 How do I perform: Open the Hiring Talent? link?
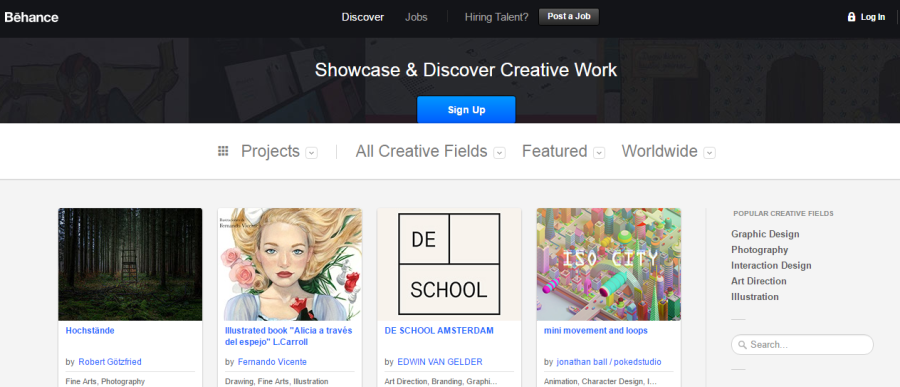pyautogui.click(x=496, y=17)
